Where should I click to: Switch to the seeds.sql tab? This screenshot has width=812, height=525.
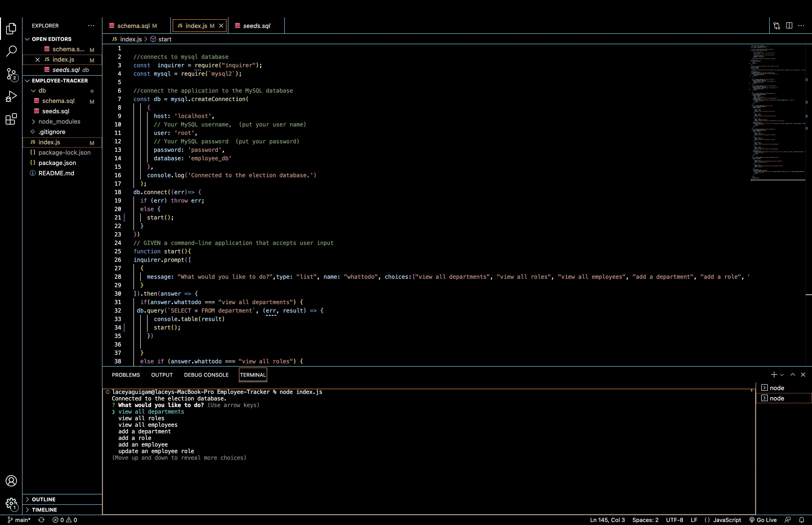click(x=256, y=26)
